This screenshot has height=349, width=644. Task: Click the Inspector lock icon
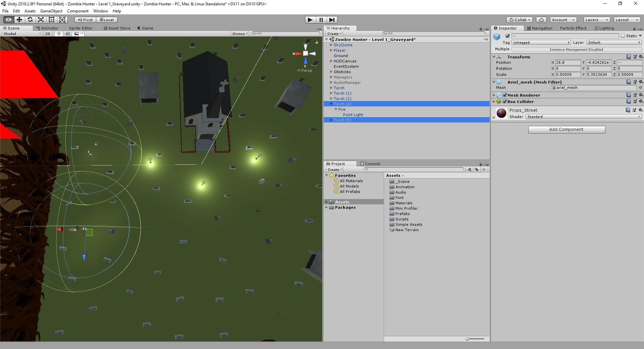click(634, 29)
